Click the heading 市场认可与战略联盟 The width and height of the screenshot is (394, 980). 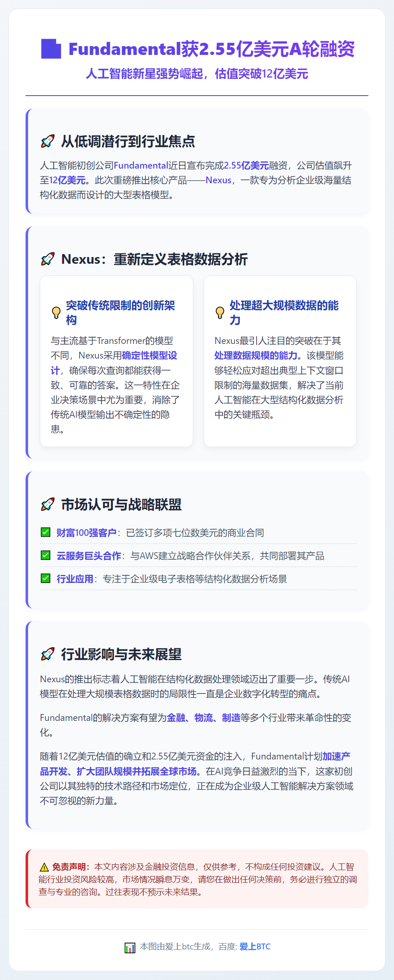pos(122,504)
